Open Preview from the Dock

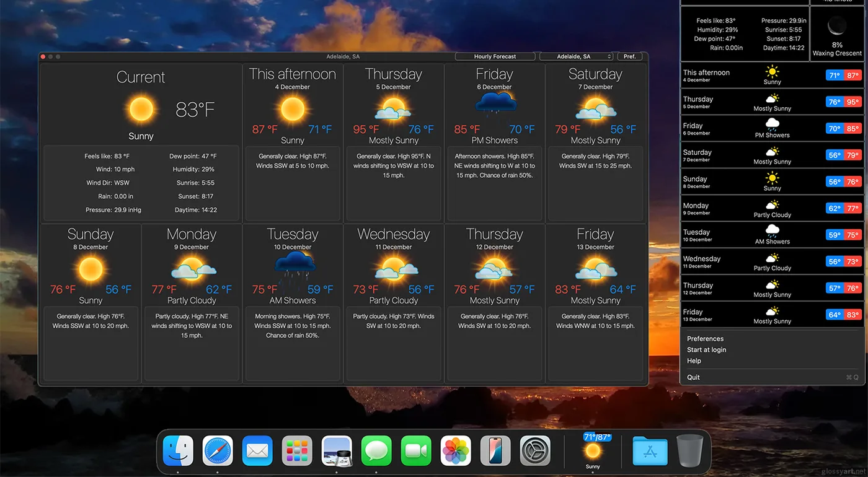point(337,450)
